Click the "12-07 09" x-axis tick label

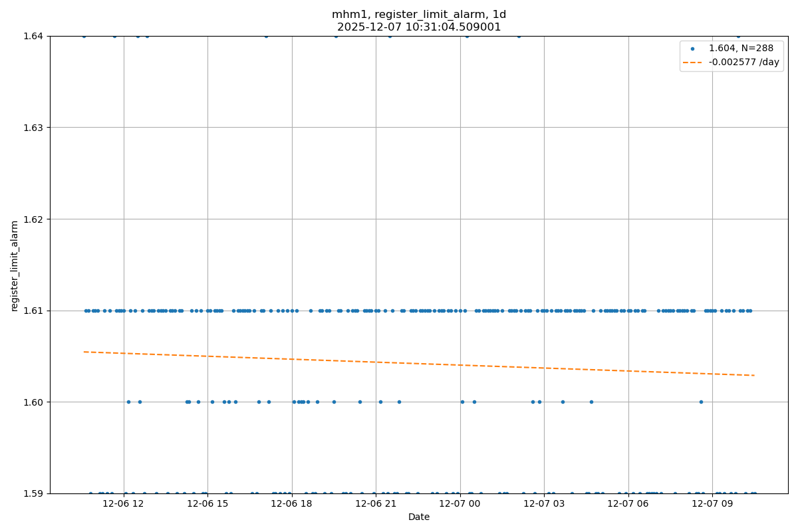pos(712,505)
